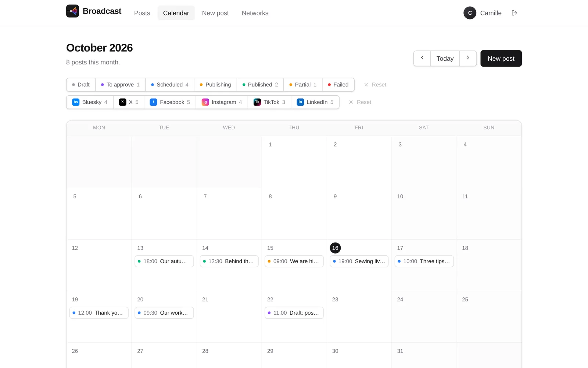Filter by To approve status
588x368 pixels.
pyautogui.click(x=120, y=85)
